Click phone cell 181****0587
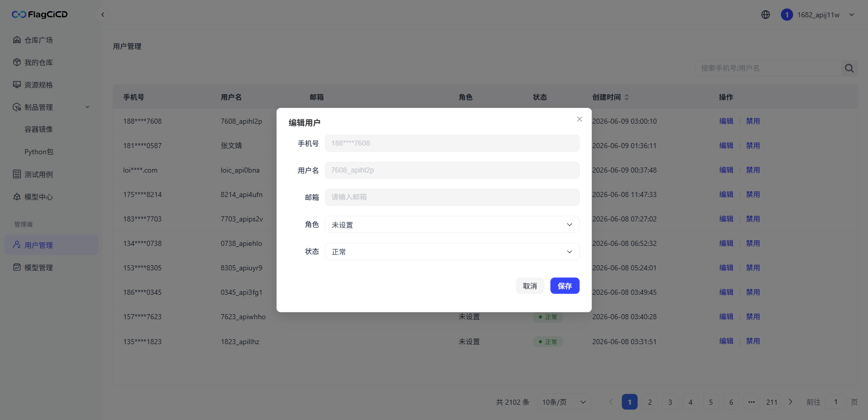Viewport: 868px width, 420px height. coord(142,146)
